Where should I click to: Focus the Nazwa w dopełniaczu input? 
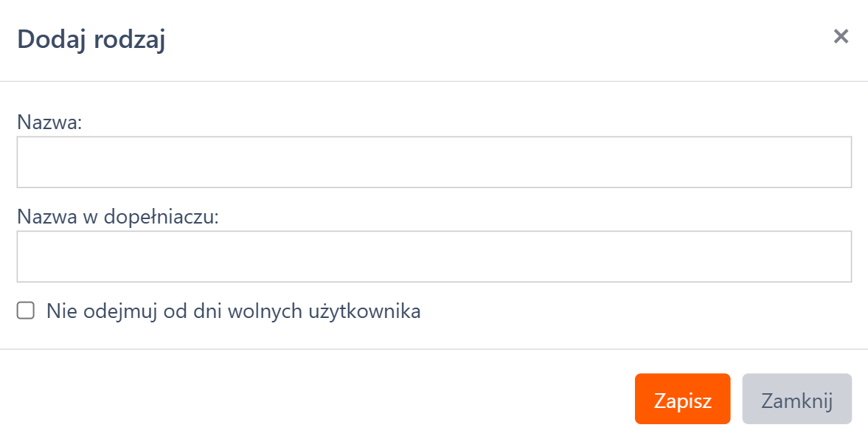(434, 256)
